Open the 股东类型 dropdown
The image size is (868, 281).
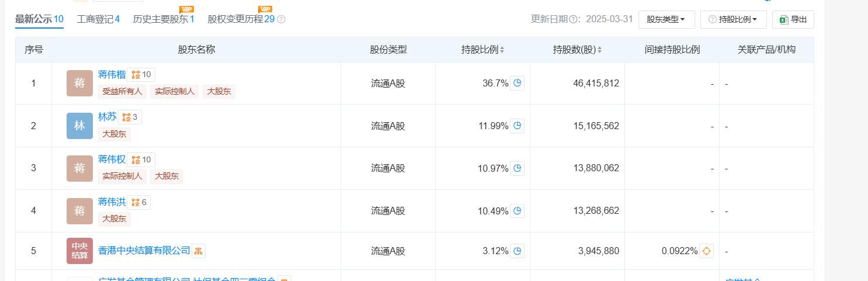click(666, 19)
